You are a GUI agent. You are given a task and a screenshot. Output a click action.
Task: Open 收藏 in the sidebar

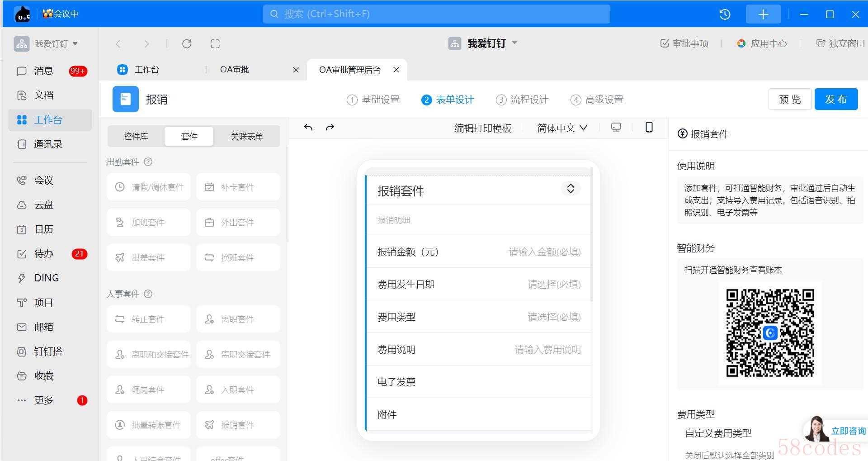pyautogui.click(x=50, y=376)
